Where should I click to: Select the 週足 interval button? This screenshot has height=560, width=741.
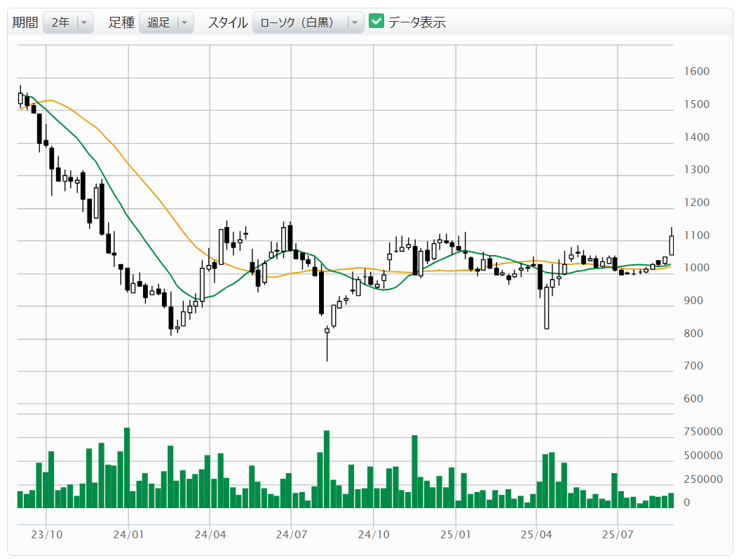pos(158,22)
